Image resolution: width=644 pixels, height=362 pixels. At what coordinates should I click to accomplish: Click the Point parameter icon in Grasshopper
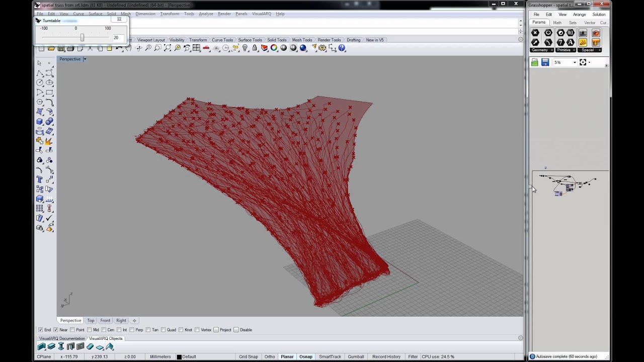click(x=535, y=33)
